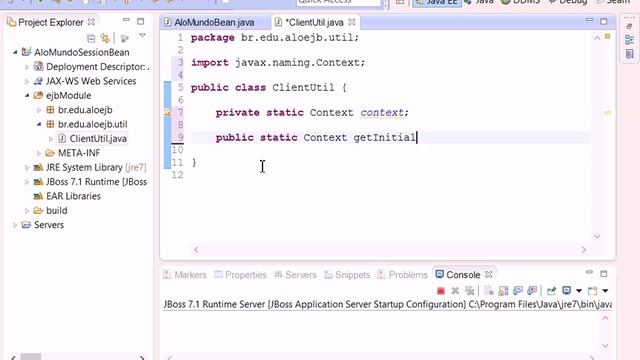Screen dimensions: 640x360
Task: Open the Display Selected Console dropdown arrow
Action: click(x=579, y=291)
